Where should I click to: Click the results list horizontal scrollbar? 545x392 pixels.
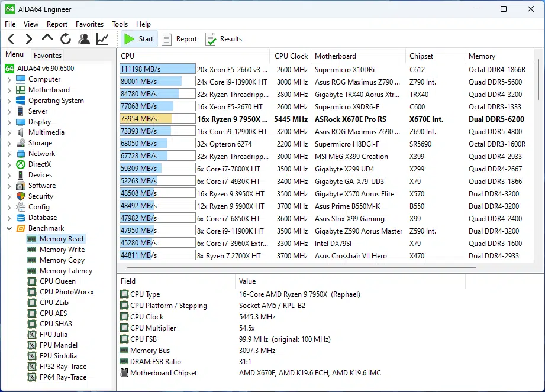[x=301, y=267]
